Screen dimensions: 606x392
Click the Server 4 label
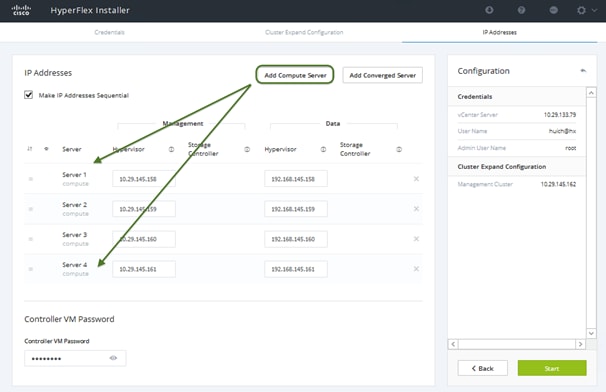point(75,265)
